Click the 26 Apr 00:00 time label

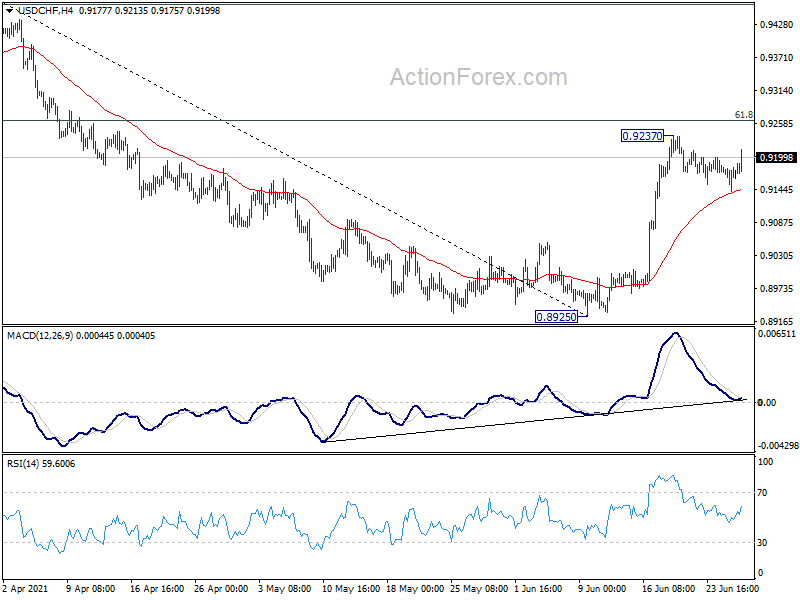coord(221,589)
